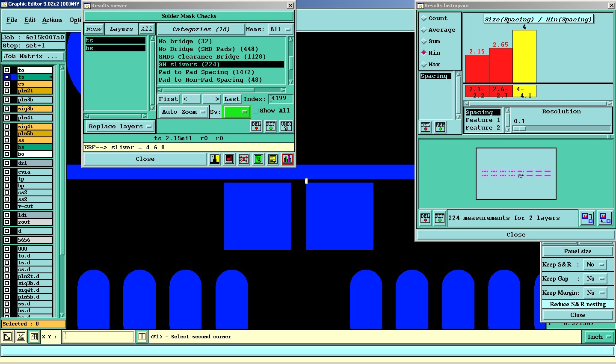This screenshot has height=364, width=616.
Task: Click the angle measurement icon
Action: point(21,337)
